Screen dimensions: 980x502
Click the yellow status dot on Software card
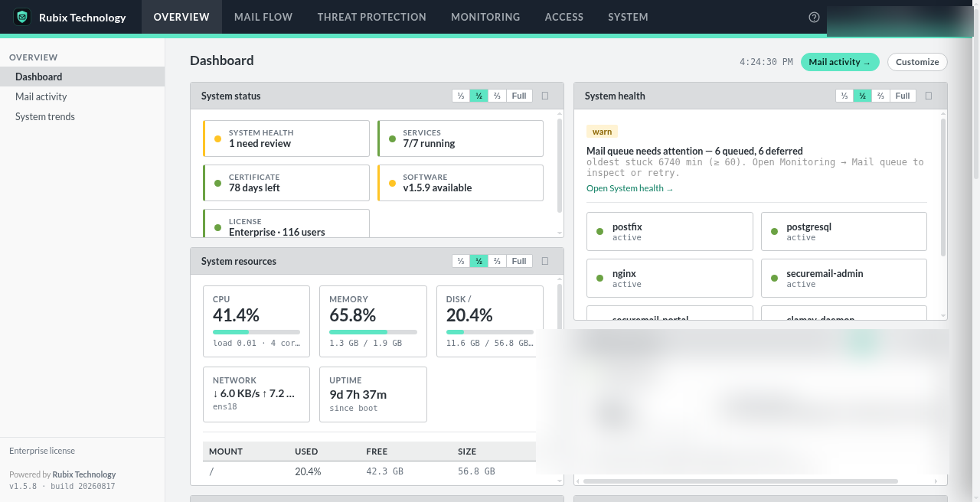pos(392,183)
